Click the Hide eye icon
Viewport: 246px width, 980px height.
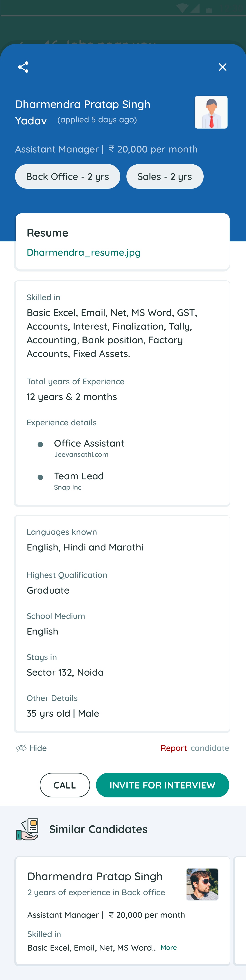click(x=21, y=748)
